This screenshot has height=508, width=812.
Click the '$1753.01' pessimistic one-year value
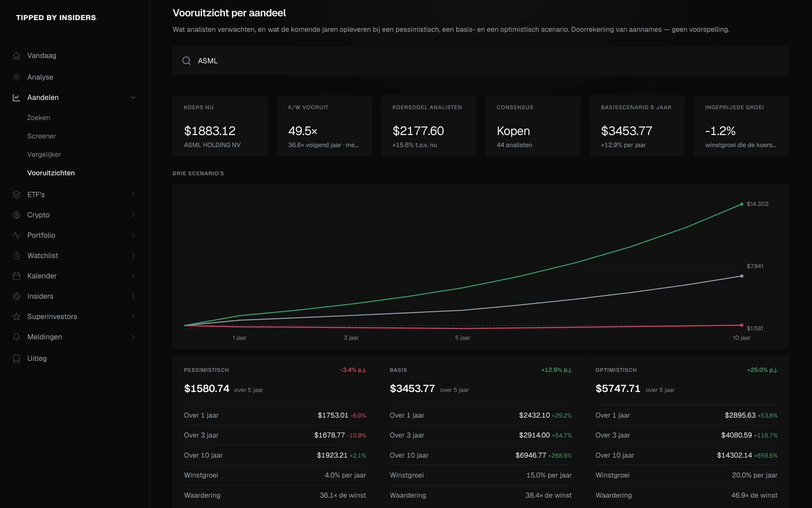pos(333,415)
